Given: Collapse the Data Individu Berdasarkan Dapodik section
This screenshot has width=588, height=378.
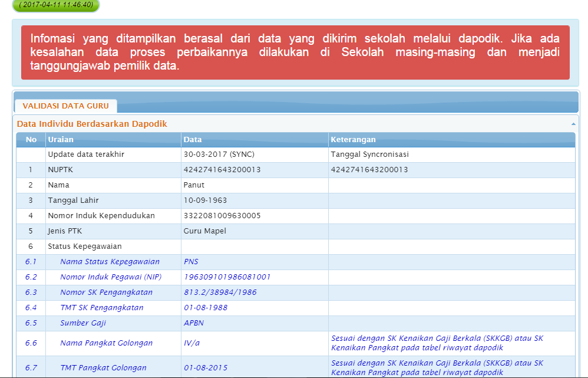Looking at the screenshot, I should 573,124.
